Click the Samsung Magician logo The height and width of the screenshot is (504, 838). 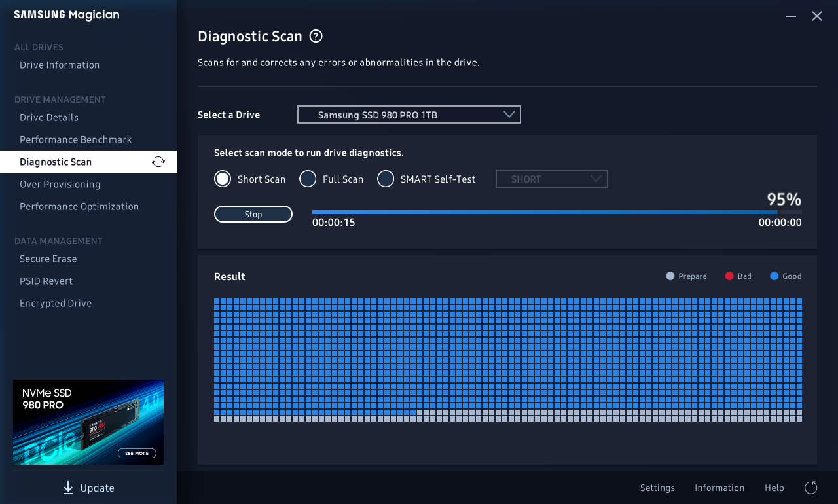pyautogui.click(x=67, y=15)
